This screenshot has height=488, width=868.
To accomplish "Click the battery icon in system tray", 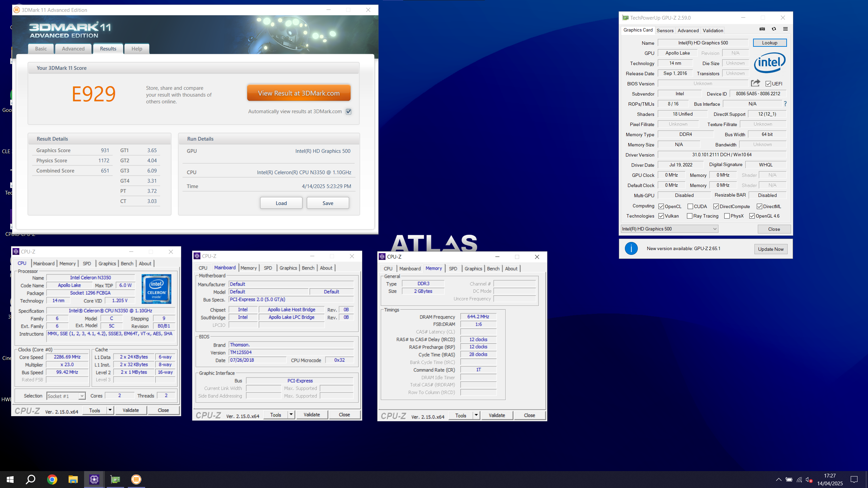I will [x=789, y=480].
